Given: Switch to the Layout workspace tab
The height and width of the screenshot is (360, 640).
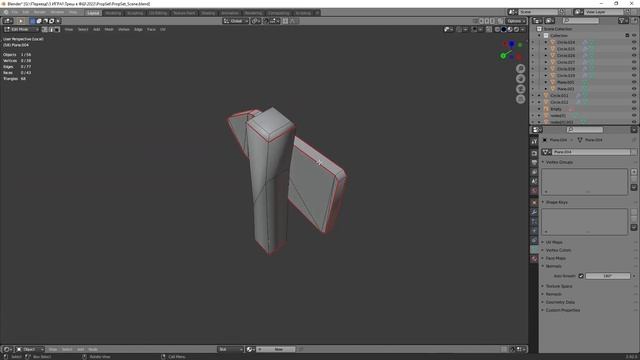Looking at the screenshot, I should click(x=93, y=13).
